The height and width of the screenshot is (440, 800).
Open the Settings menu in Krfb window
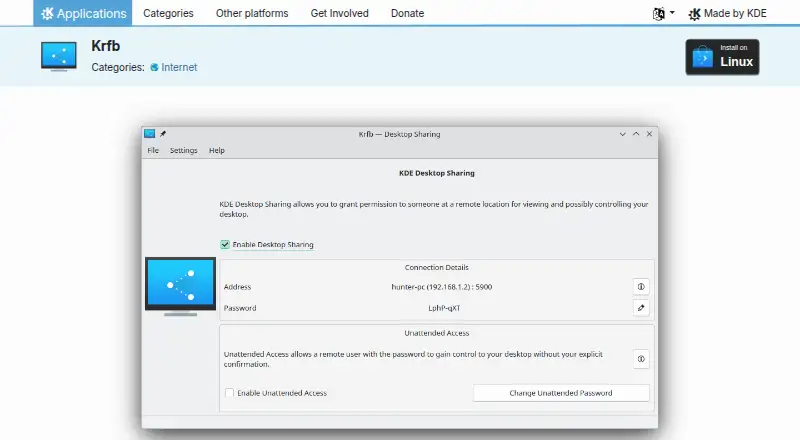[184, 150]
